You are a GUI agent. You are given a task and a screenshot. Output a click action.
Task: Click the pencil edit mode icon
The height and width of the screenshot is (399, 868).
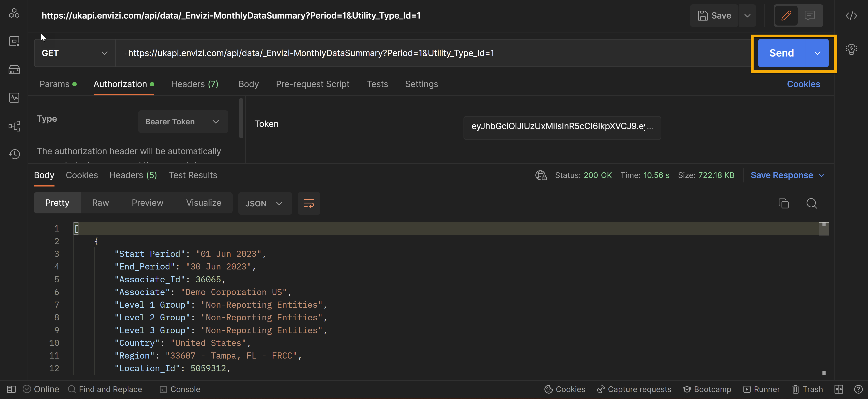click(786, 16)
